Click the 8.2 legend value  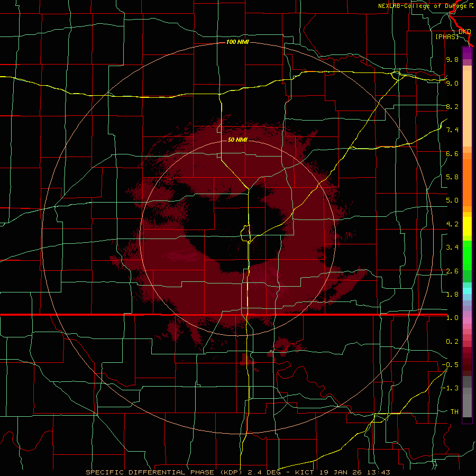(x=452, y=106)
